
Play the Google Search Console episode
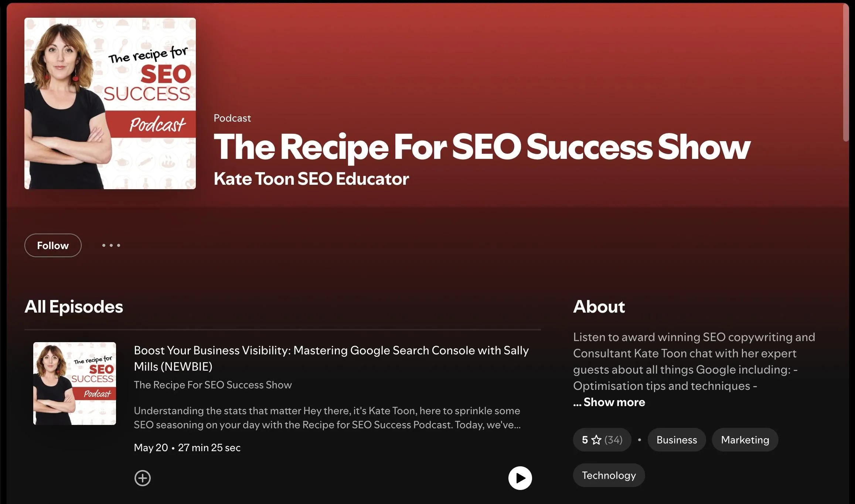click(x=520, y=478)
